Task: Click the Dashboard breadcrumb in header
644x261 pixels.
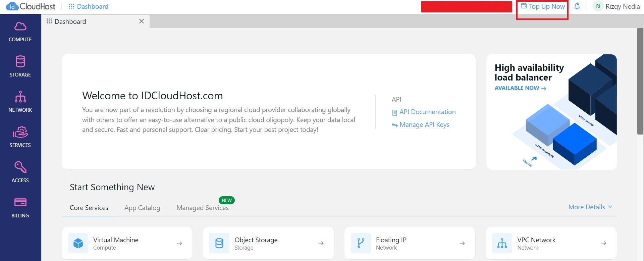Action: tap(93, 6)
